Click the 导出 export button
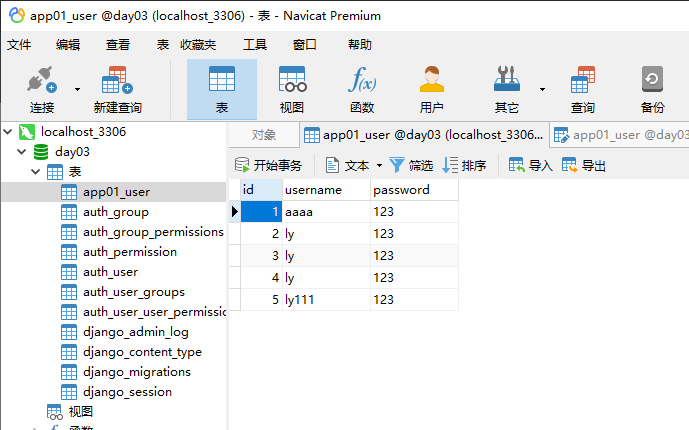Screen dimensions: 689x430 point(584,166)
